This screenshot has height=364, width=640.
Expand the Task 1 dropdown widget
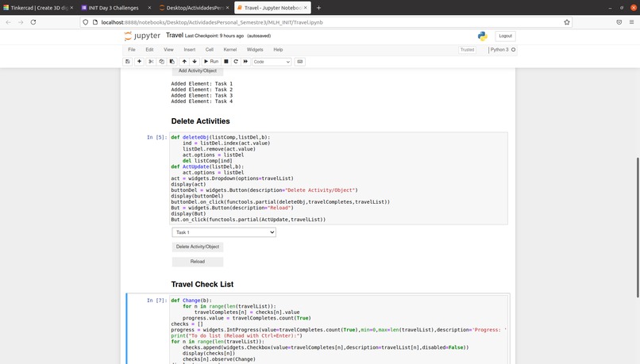(224, 232)
